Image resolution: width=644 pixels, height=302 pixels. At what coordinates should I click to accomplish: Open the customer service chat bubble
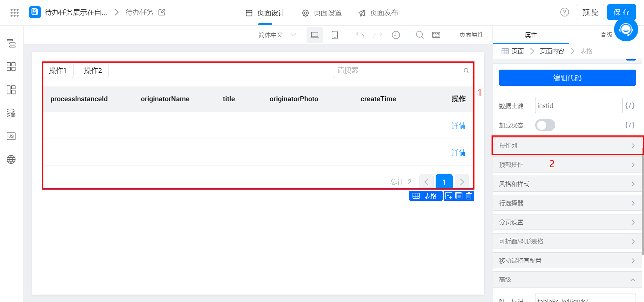(626, 30)
